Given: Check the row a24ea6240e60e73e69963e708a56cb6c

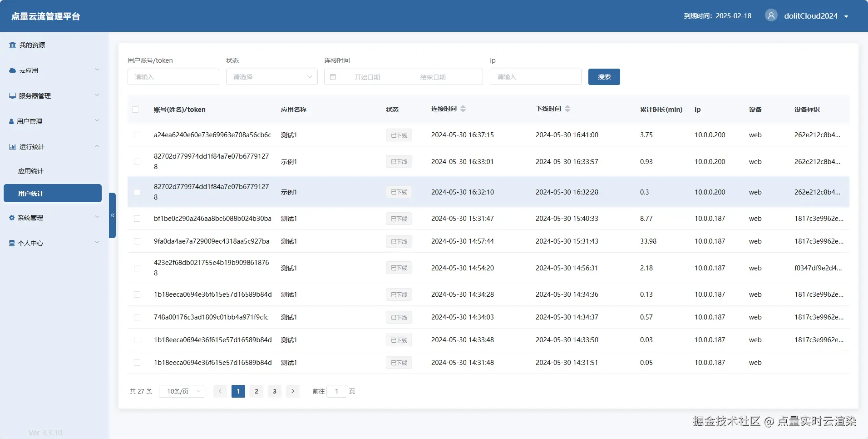Looking at the screenshot, I should click(137, 135).
